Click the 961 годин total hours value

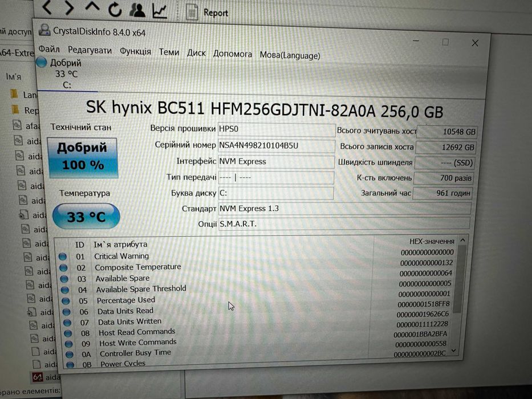[x=442, y=193]
